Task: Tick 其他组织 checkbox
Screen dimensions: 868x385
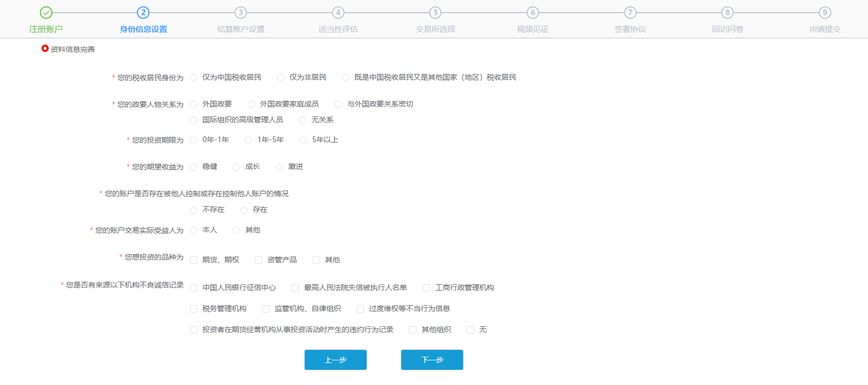Action: click(413, 330)
